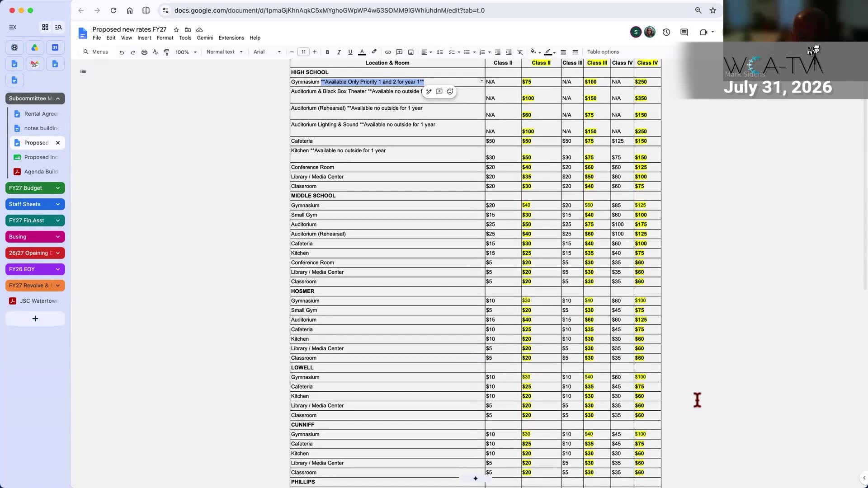The height and width of the screenshot is (488, 868).
Task: Toggle underline formatting
Action: coord(350,52)
